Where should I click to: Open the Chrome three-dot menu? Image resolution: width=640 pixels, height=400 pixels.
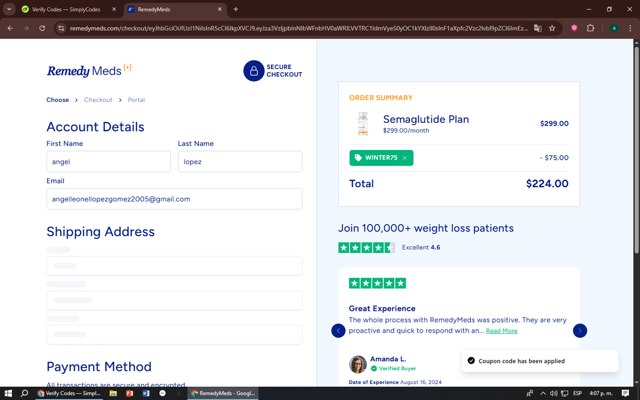[x=630, y=28]
